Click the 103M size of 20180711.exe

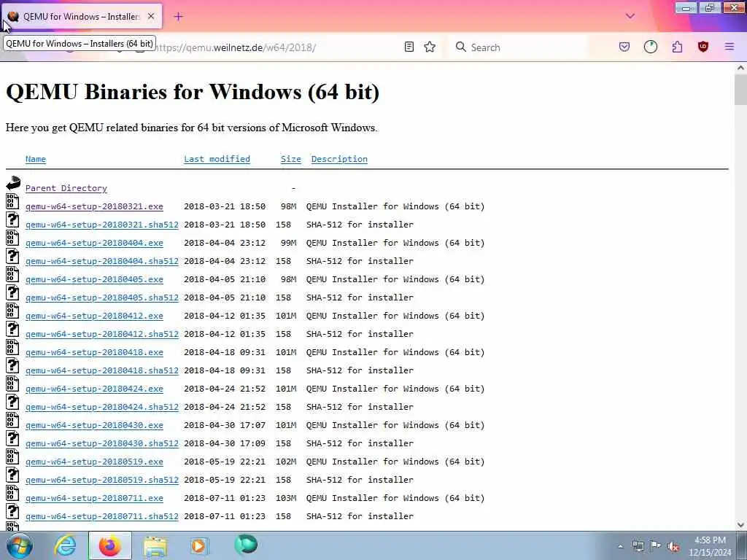[x=286, y=498]
